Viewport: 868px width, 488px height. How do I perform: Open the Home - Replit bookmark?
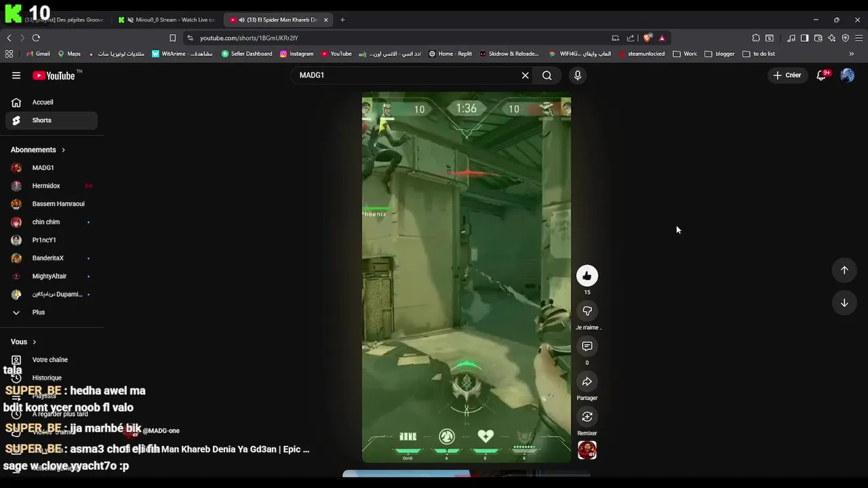point(450,54)
